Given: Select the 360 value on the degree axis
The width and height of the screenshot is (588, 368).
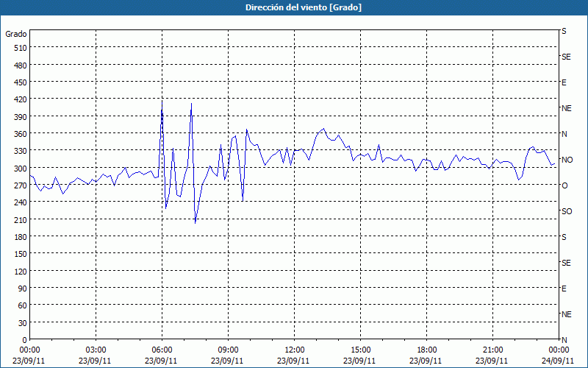Looking at the screenshot, I should (x=21, y=134).
